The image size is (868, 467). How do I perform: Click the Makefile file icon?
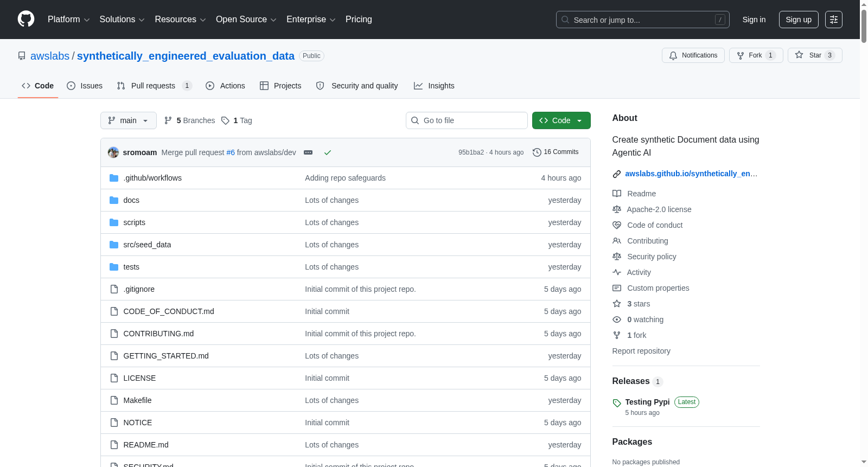(x=114, y=400)
